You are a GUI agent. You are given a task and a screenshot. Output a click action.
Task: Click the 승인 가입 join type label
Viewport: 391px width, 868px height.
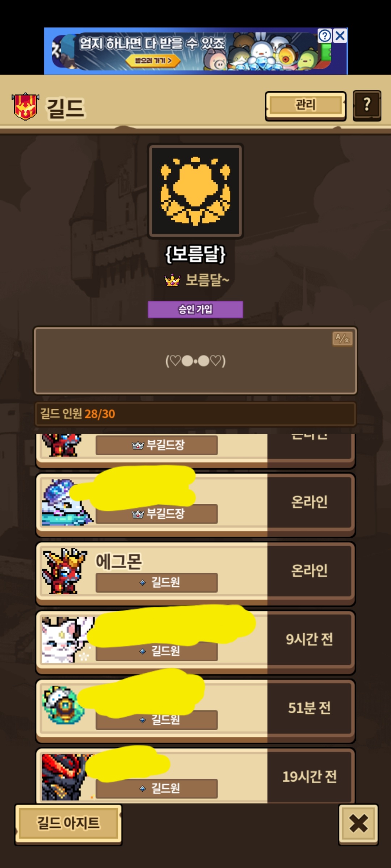[x=195, y=309]
